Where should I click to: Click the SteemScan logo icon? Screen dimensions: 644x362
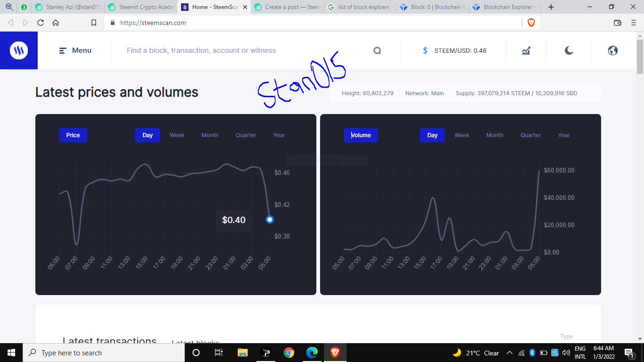pyautogui.click(x=19, y=50)
